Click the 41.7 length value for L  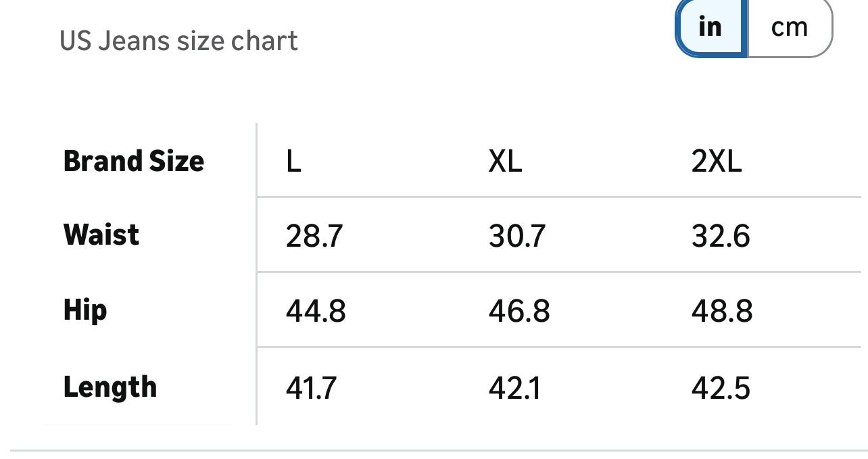click(x=311, y=389)
